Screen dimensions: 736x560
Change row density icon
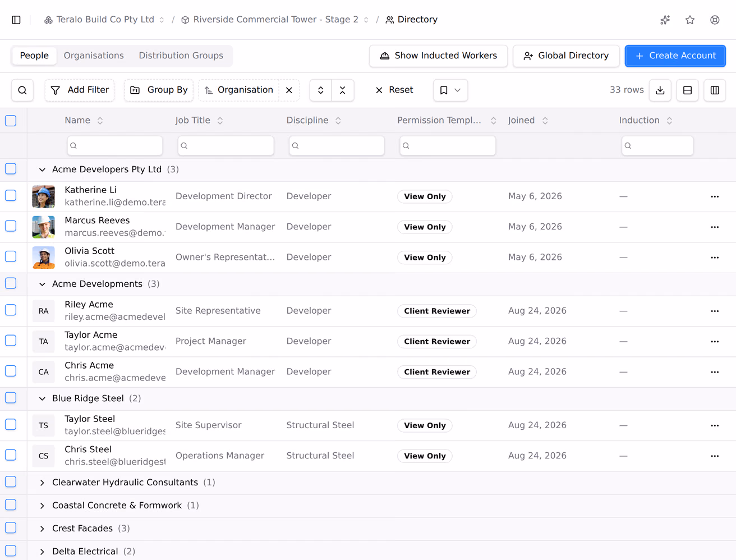click(688, 90)
